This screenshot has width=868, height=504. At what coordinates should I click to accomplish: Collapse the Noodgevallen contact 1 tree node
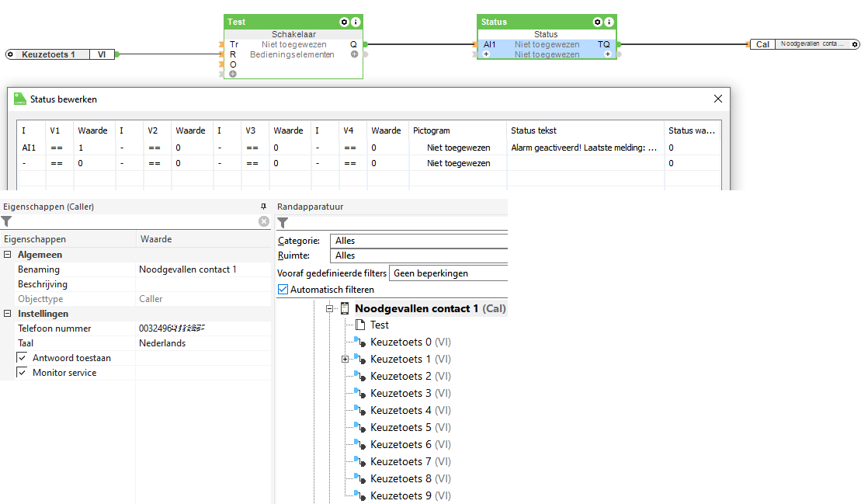[x=329, y=308]
